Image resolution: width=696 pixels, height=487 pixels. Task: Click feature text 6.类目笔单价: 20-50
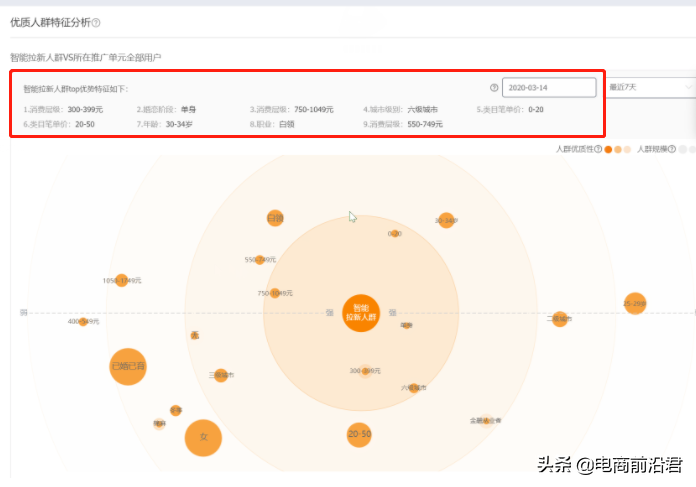[59, 124]
